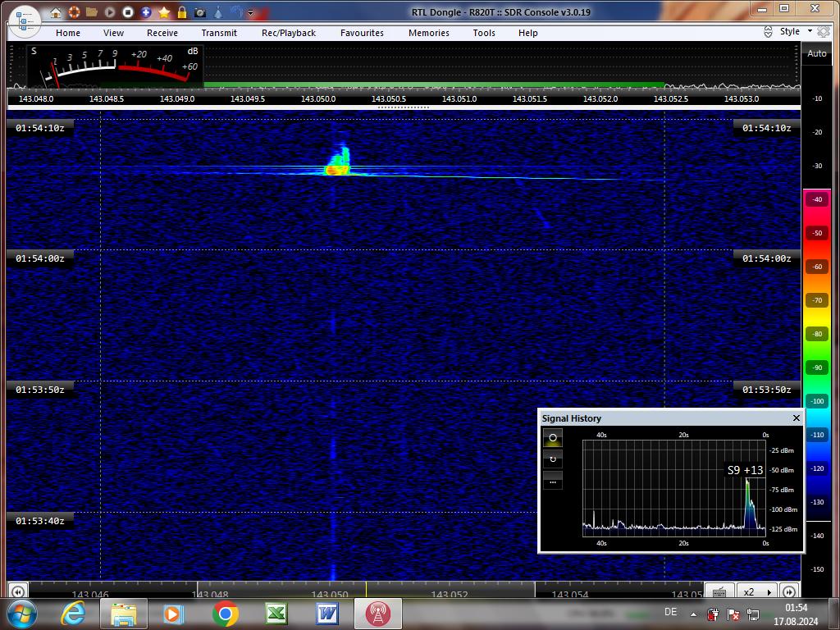Click the scroll-right fast-forward button on frequency bar
The height and width of the screenshot is (630, 840).
(x=789, y=592)
